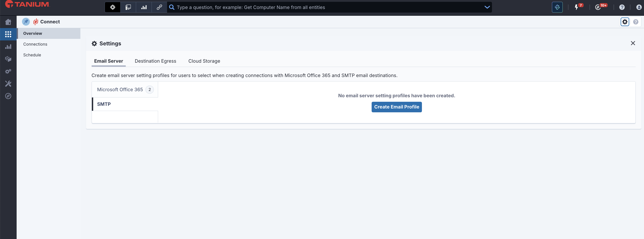Click the Tanium home icon in sidebar
Image resolution: width=644 pixels, height=239 pixels.
(8, 22)
